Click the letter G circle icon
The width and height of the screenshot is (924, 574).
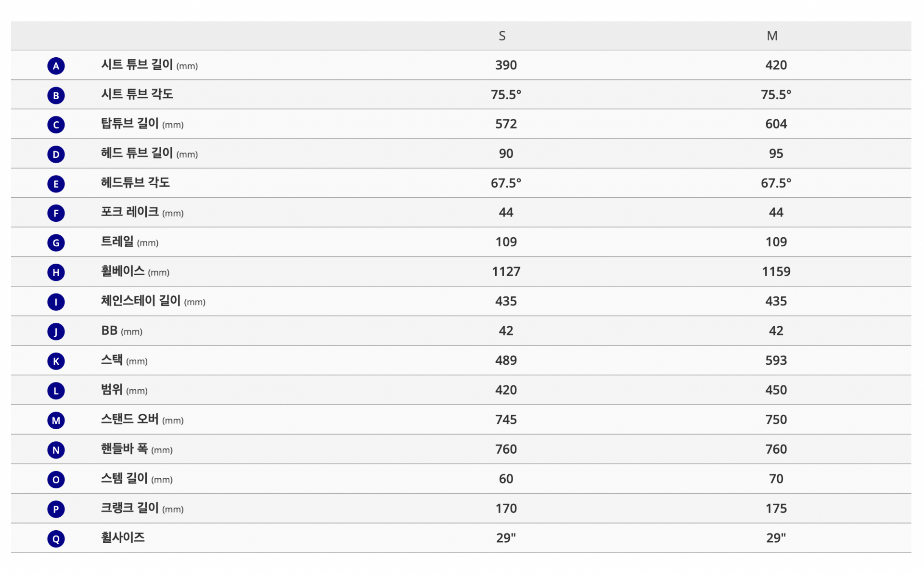[x=56, y=243]
